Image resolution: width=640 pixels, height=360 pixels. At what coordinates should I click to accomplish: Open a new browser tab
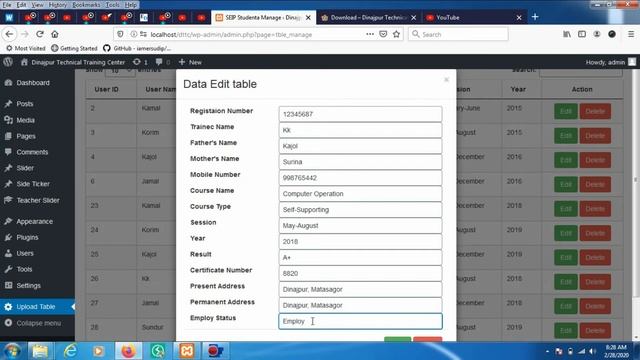click(x=535, y=17)
